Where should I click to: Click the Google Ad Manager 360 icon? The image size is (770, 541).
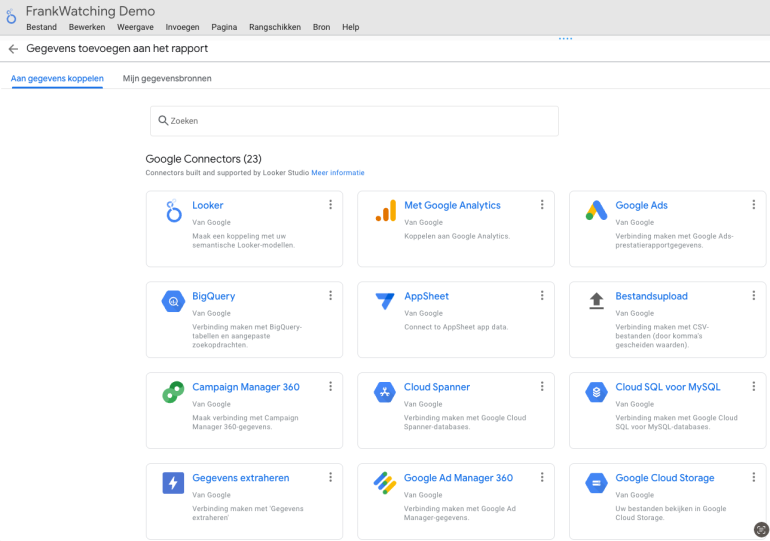(385, 483)
